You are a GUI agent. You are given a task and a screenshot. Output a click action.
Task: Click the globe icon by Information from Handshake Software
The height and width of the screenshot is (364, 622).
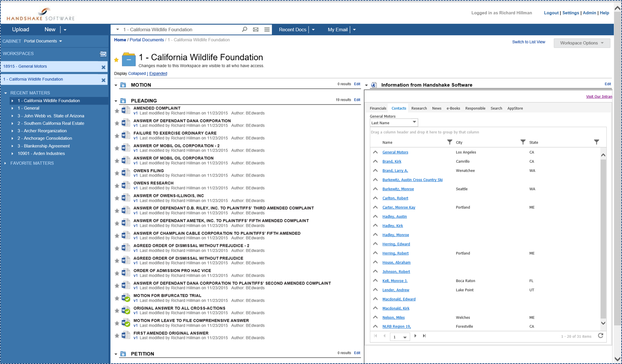374,85
